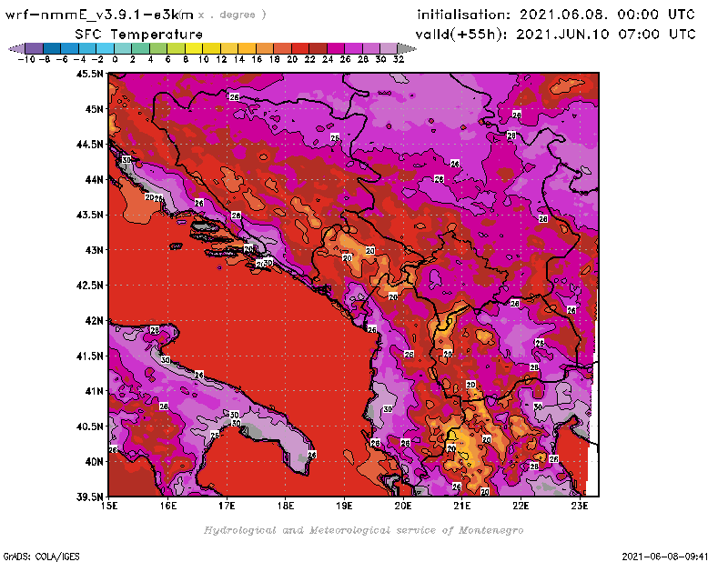Click the red 20 to 22 legend swatch
Viewport: 728px width, 562px height.
coord(300,48)
